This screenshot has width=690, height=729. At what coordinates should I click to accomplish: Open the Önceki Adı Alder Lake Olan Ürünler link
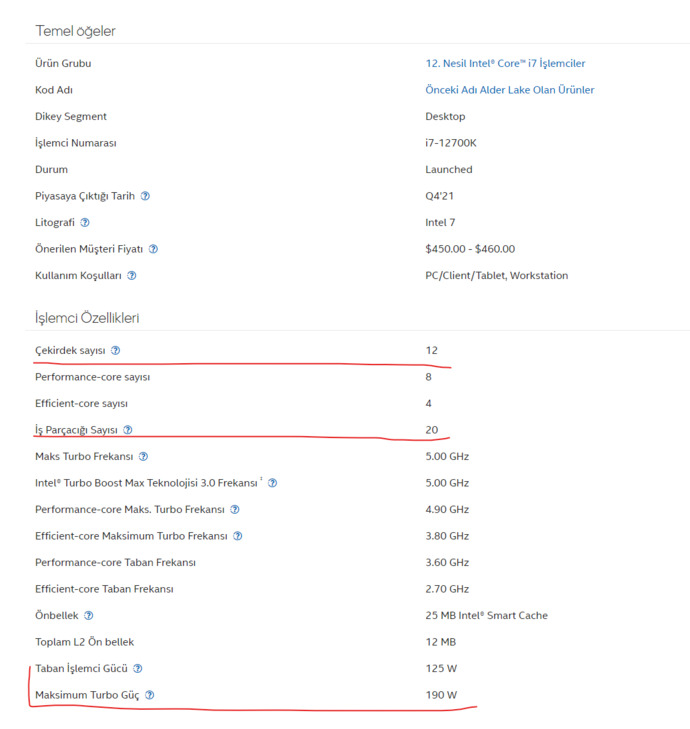tap(510, 90)
